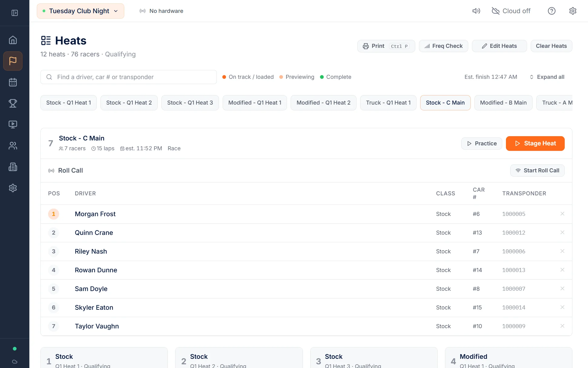Click Edit Heats button

[499, 46]
